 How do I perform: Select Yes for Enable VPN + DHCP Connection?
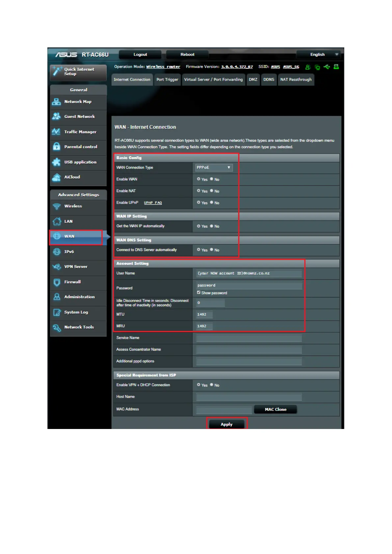198,385
